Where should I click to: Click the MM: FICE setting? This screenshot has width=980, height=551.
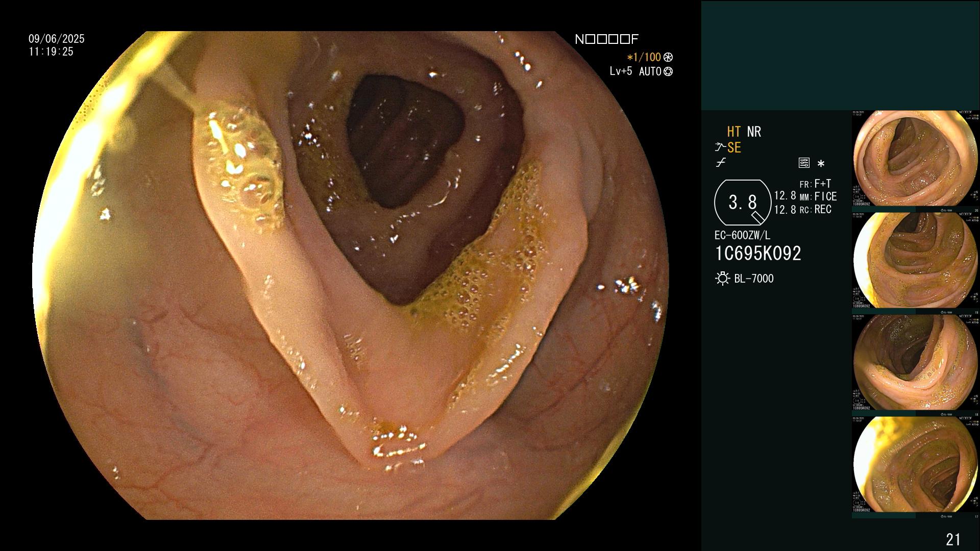[x=818, y=196]
